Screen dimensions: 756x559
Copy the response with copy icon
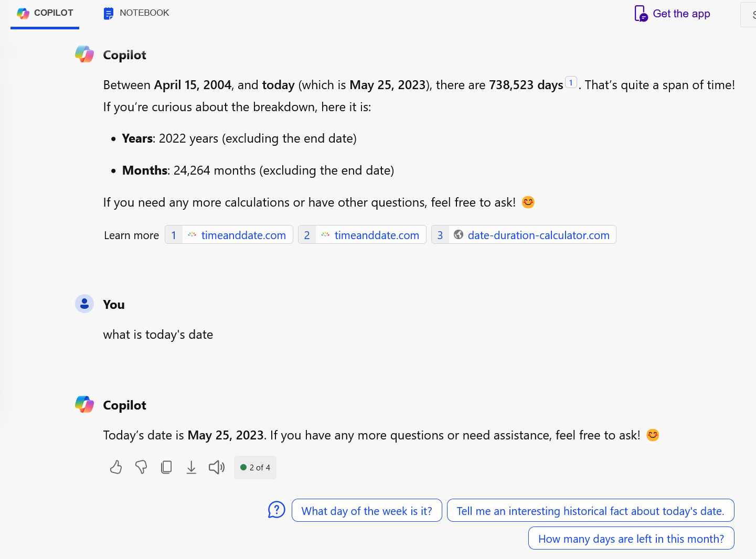click(166, 467)
